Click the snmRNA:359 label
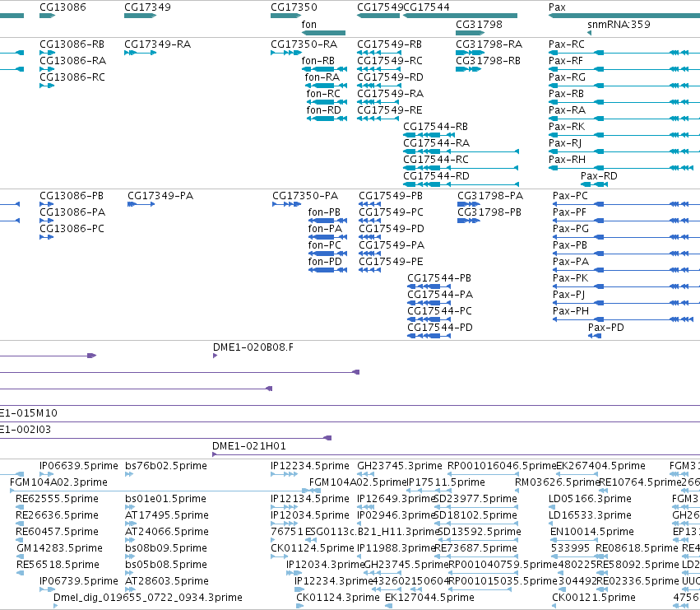This screenshot has height=610, width=700. [x=619, y=25]
